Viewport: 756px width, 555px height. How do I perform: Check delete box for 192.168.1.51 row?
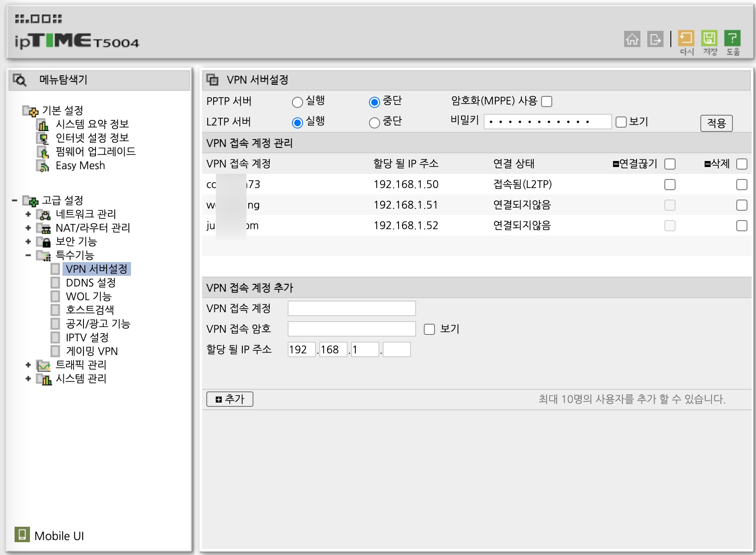(742, 205)
